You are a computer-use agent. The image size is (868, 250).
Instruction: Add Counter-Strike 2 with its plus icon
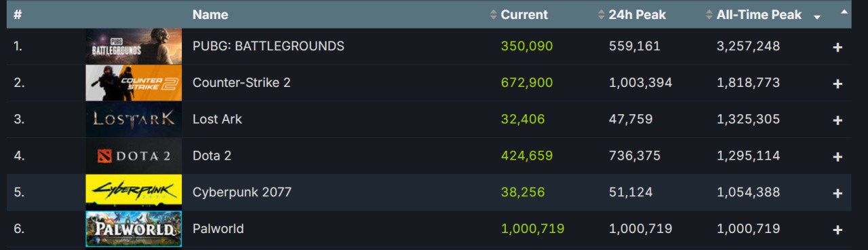pos(837,84)
